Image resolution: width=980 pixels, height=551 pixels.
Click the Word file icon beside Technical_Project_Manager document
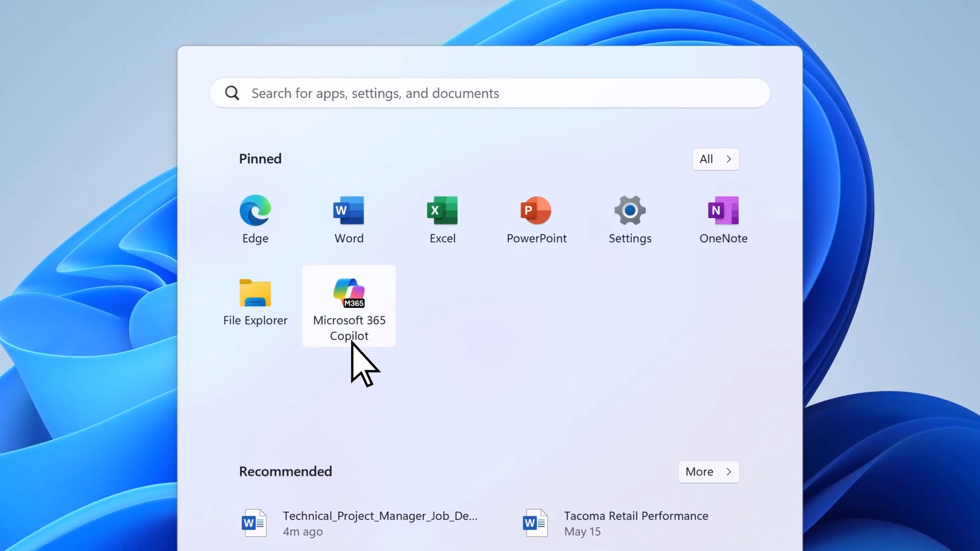[x=254, y=523]
